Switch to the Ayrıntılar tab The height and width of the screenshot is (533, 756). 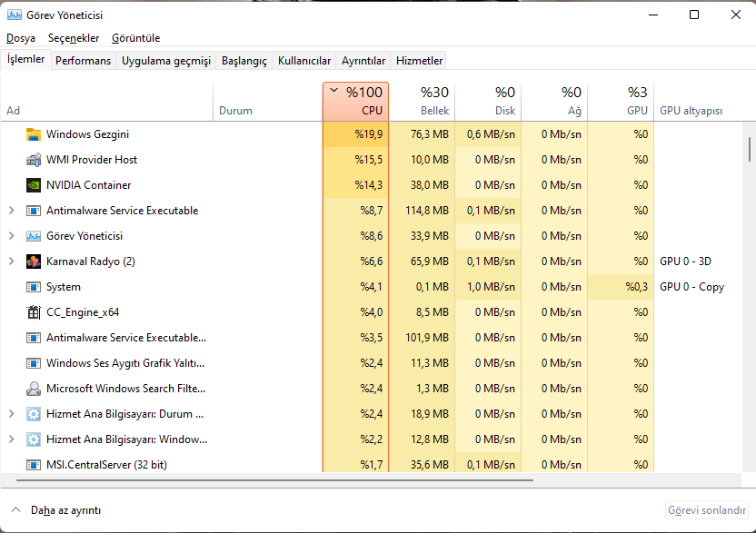(363, 61)
